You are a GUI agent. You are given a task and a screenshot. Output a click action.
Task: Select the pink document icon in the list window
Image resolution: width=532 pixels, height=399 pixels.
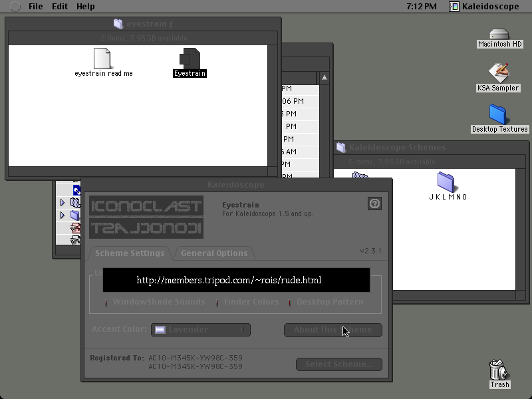[x=75, y=227]
